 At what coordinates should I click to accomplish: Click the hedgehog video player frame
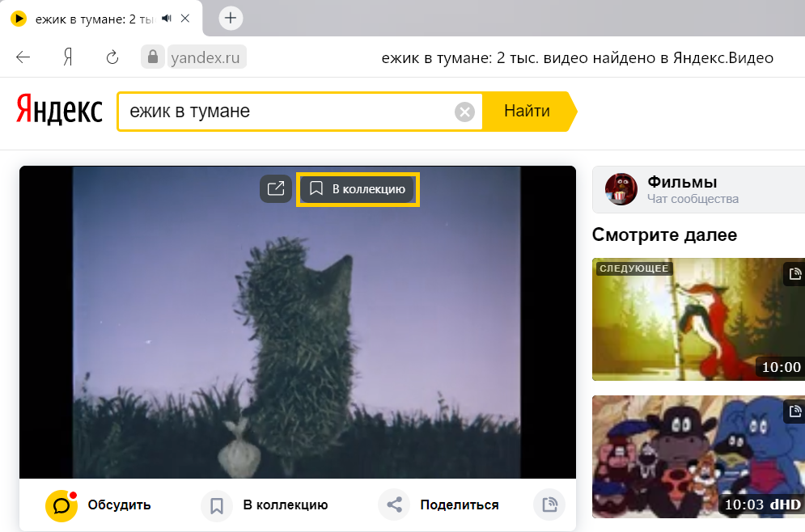pyautogui.click(x=297, y=322)
